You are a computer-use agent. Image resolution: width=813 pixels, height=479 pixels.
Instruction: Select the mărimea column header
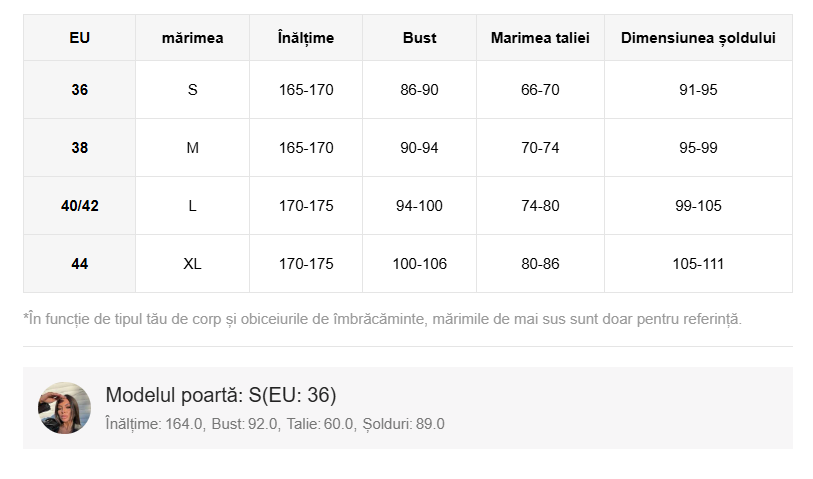pyautogui.click(x=192, y=38)
